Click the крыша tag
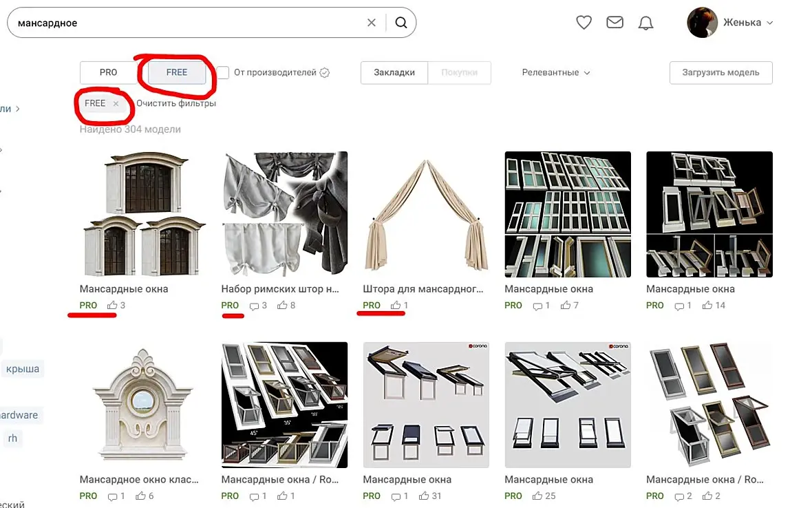812x508 pixels. pos(22,369)
